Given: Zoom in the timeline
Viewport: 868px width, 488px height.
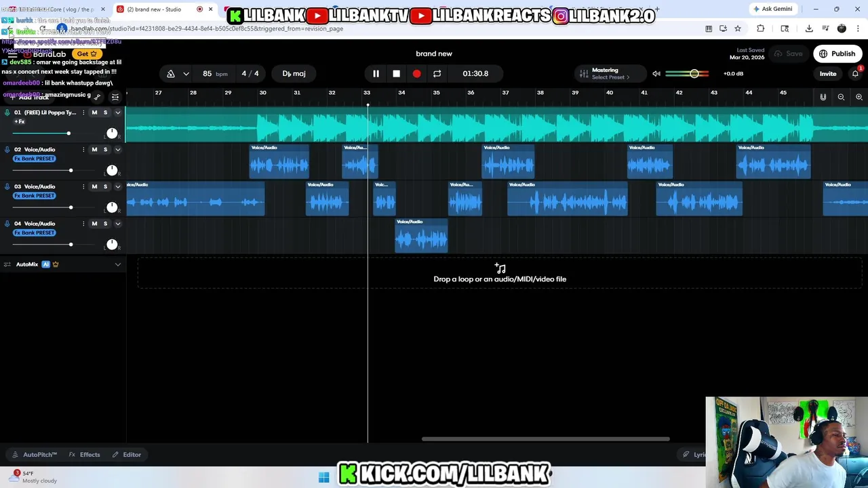Looking at the screenshot, I should point(859,97).
